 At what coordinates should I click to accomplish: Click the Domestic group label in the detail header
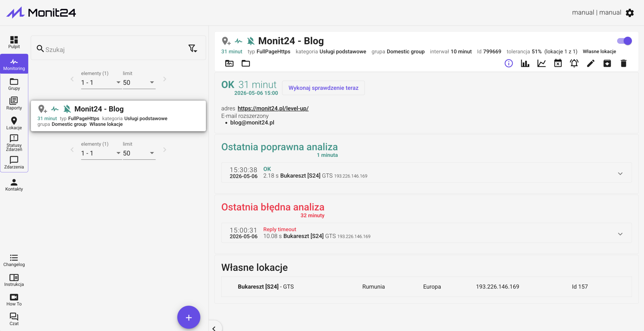406,52
